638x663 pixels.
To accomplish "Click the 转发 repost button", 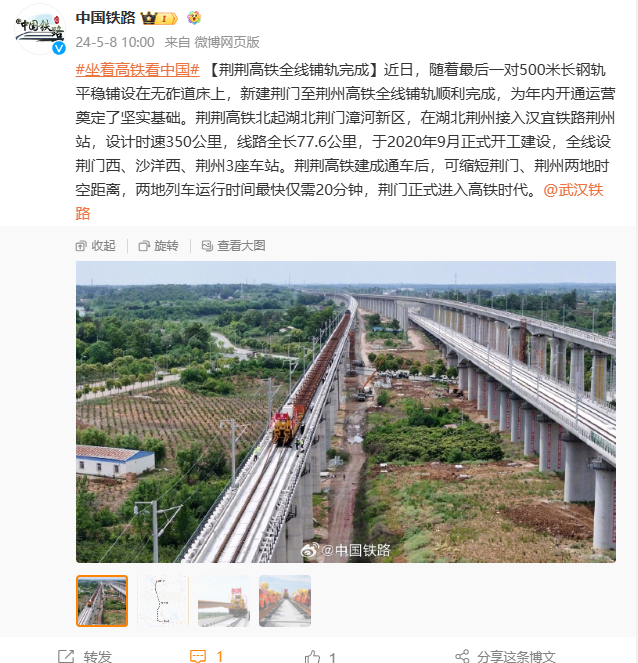I will pyautogui.click(x=85, y=656).
